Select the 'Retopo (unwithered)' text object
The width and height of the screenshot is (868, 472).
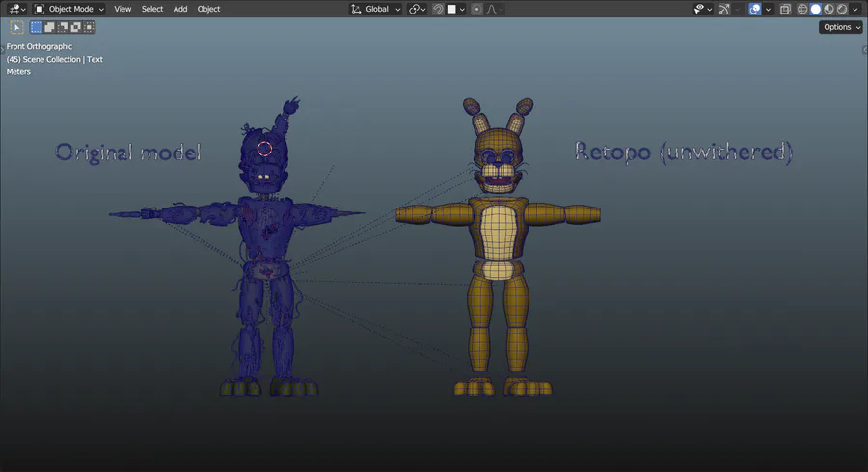point(684,152)
